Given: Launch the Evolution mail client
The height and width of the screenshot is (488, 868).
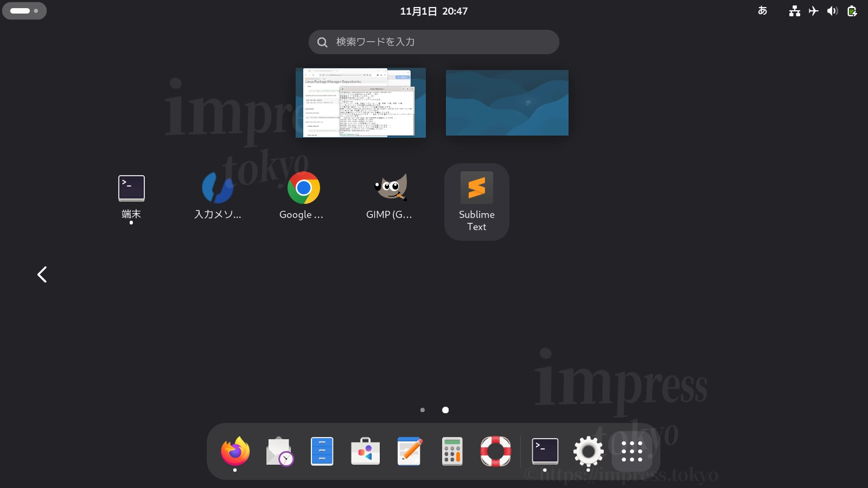Looking at the screenshot, I should (278, 451).
